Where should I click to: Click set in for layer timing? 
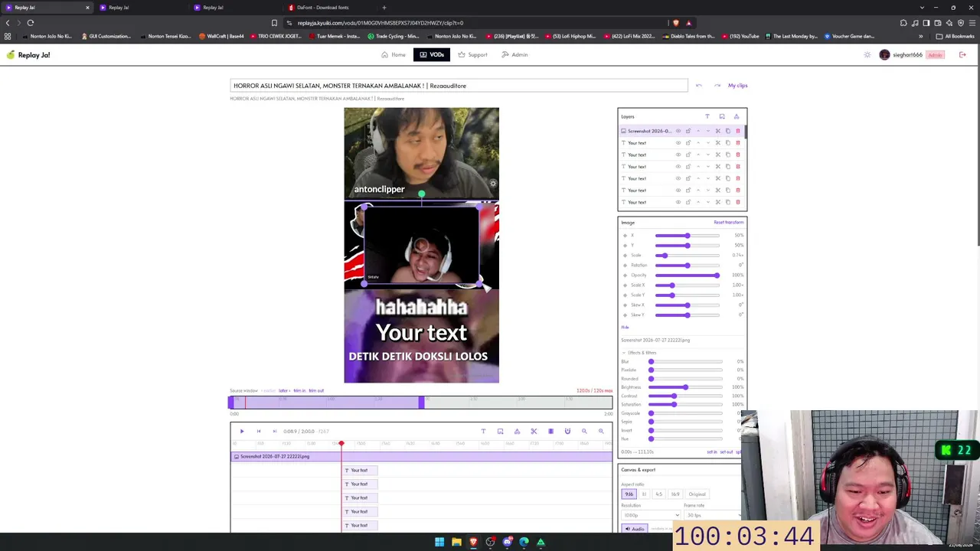tap(712, 452)
